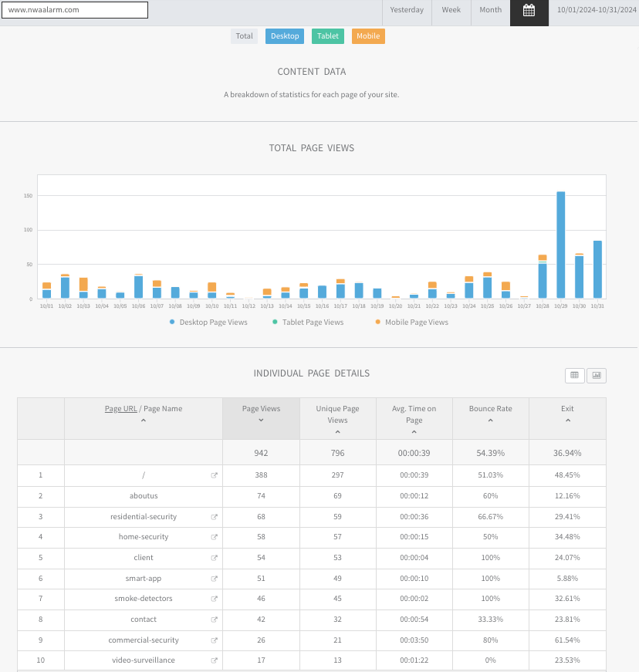Open external link icon for client row
The height and width of the screenshot is (672, 639).
(x=214, y=558)
